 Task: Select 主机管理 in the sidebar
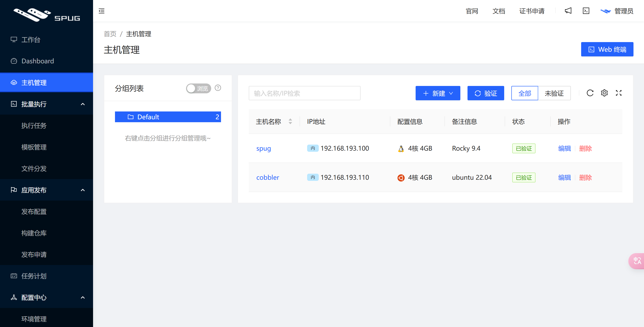47,83
